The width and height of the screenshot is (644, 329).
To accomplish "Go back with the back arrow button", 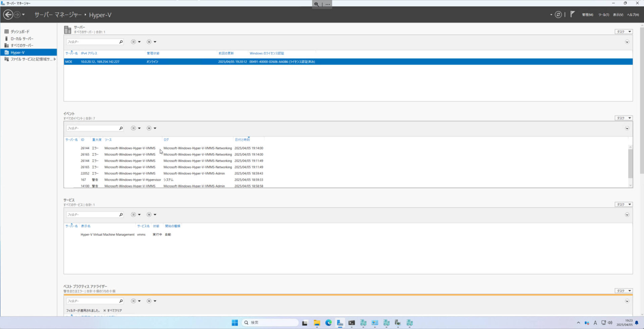I will (x=8, y=14).
